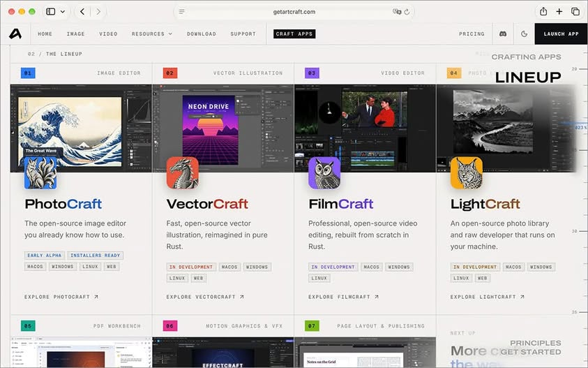Open the Explore PhotoCraft link

(x=61, y=297)
